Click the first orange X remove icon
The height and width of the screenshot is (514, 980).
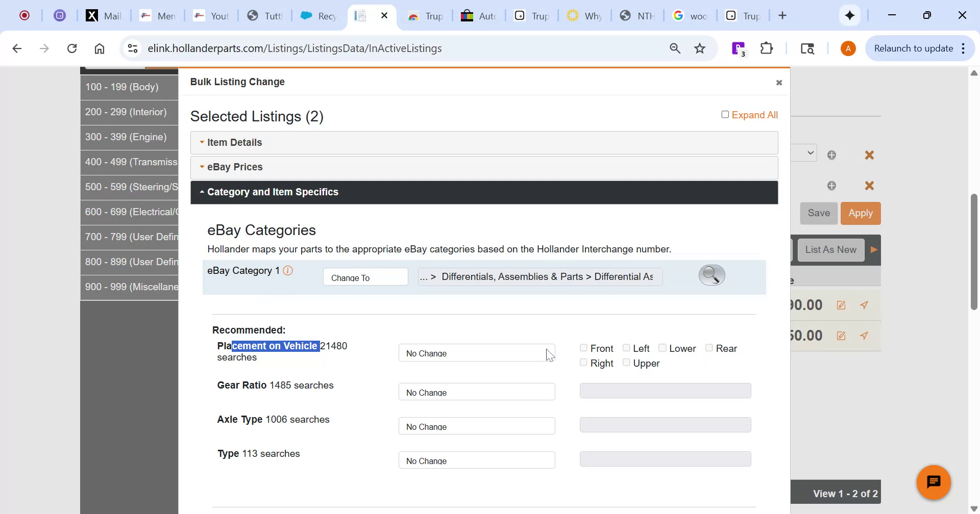(869, 155)
